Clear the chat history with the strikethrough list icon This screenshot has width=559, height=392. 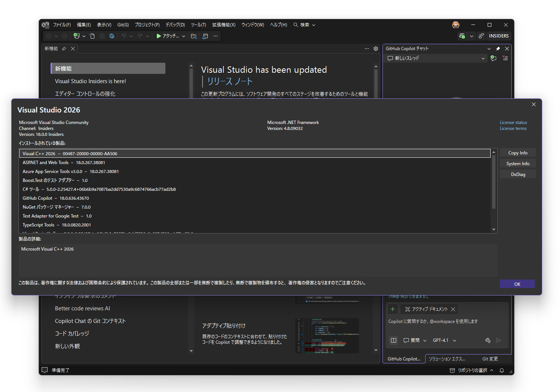click(505, 58)
